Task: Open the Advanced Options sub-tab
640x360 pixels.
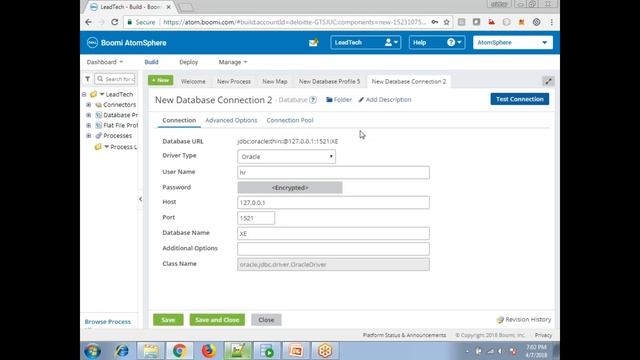Action: 231,120
